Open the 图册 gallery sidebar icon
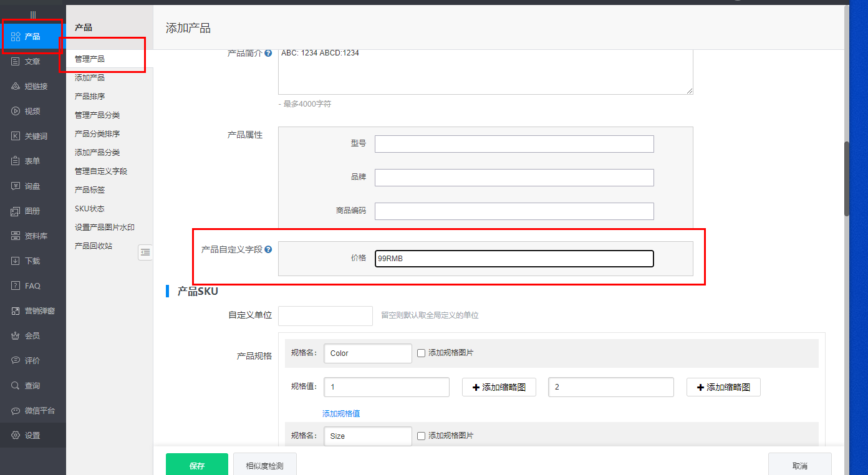This screenshot has height=475, width=868. pos(16,211)
